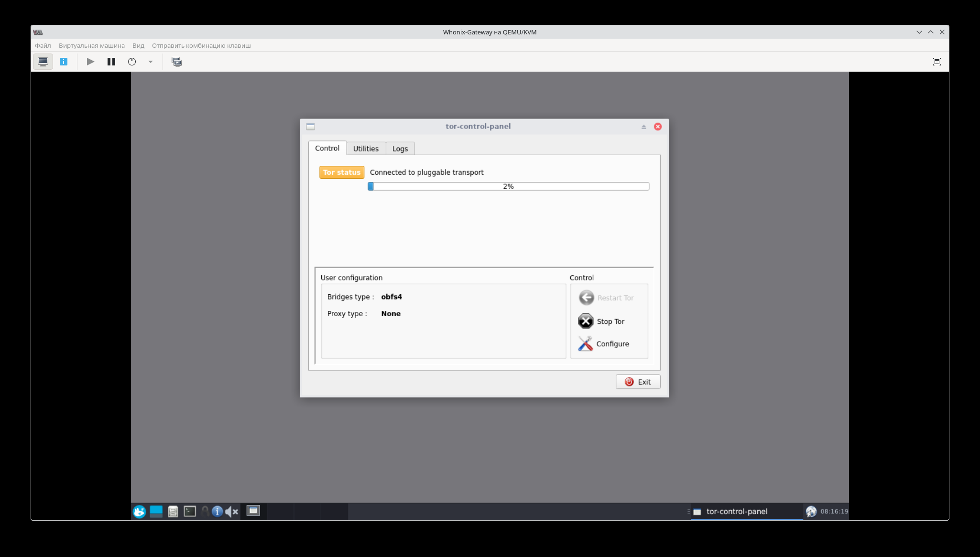Pause the virtual machine

111,62
